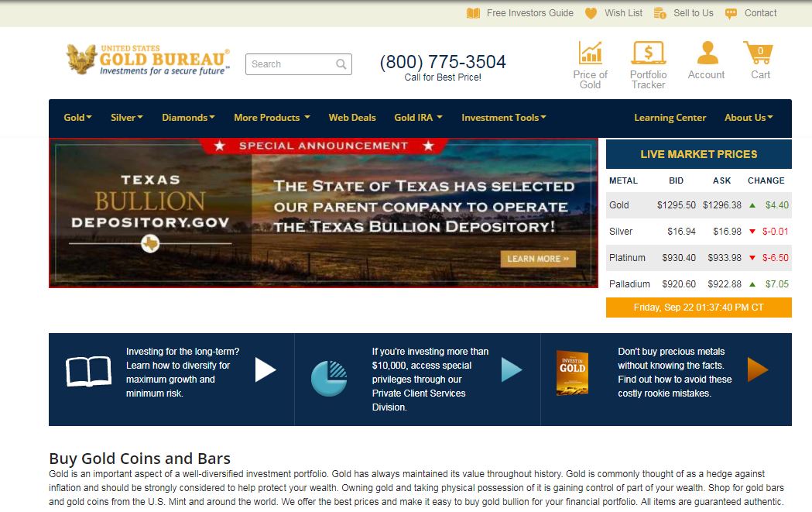Click the Account person icon
This screenshot has width=812, height=512.
(706, 53)
